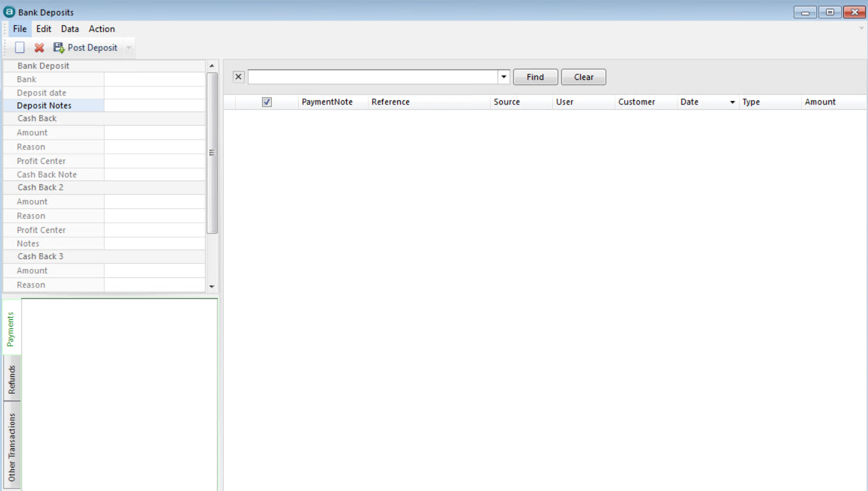Click the red X delete icon

pyautogui.click(x=39, y=47)
